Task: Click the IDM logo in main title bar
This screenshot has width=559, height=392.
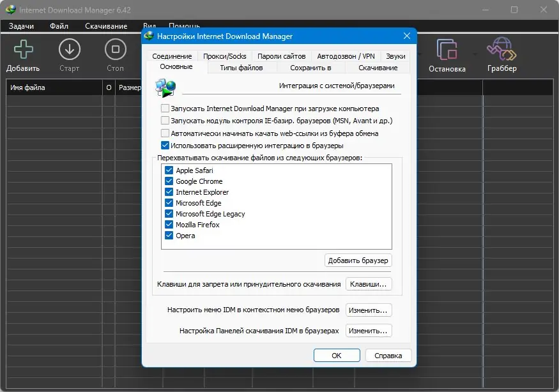Action: (11, 10)
